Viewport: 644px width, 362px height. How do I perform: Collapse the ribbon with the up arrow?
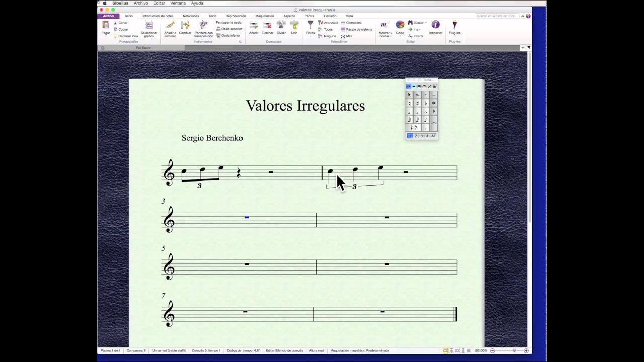pos(523,16)
